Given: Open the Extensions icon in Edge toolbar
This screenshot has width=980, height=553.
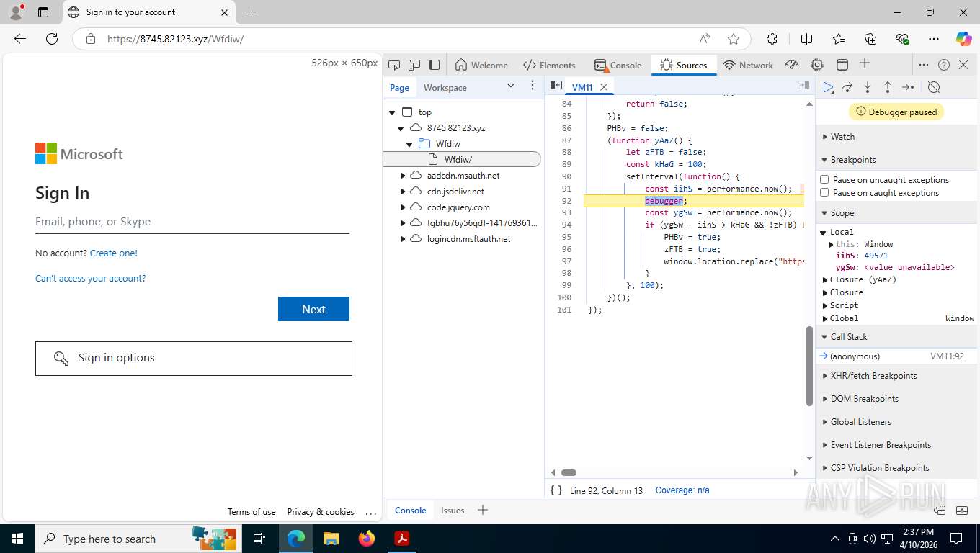Looking at the screenshot, I should [x=772, y=39].
